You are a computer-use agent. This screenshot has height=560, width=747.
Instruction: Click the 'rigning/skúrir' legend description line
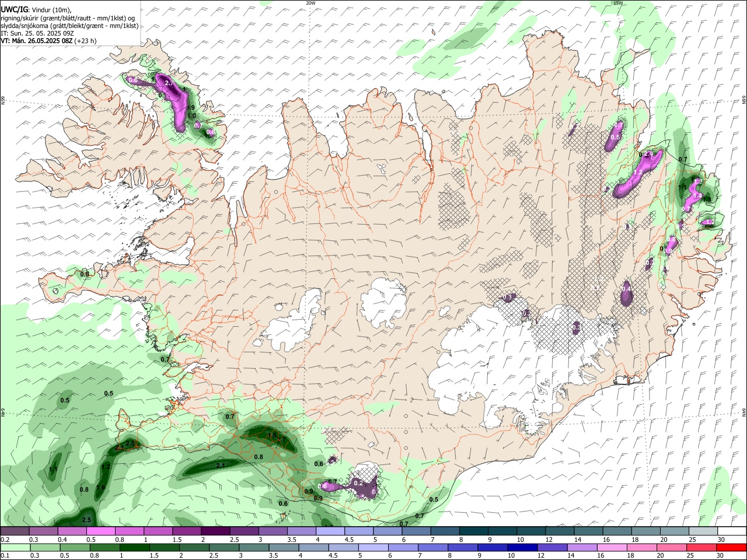[x=68, y=18]
